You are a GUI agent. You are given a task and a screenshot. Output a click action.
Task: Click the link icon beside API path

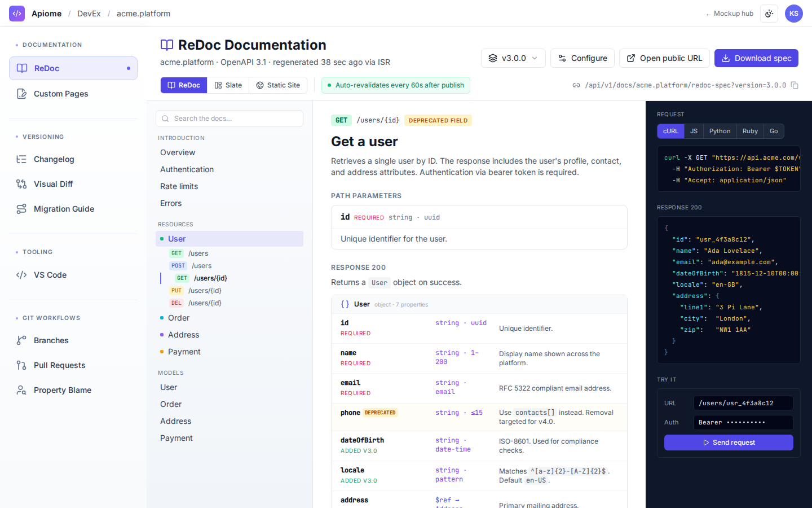click(x=576, y=85)
